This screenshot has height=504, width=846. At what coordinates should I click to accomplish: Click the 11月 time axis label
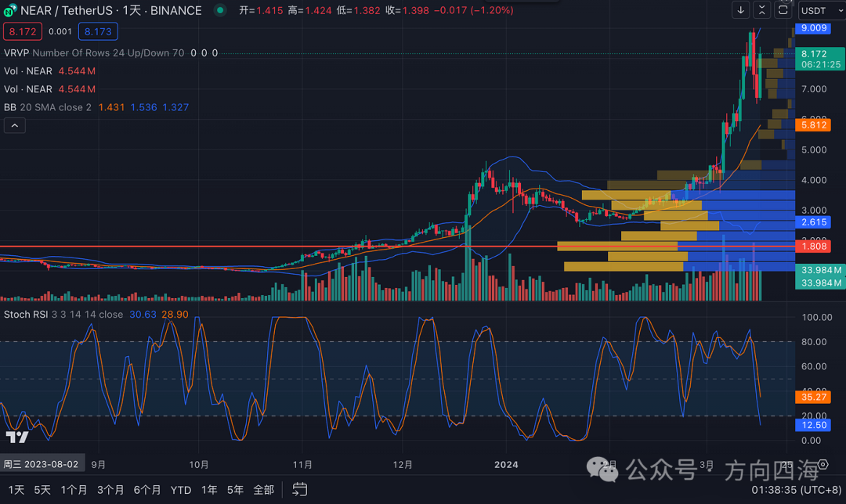coord(302,465)
